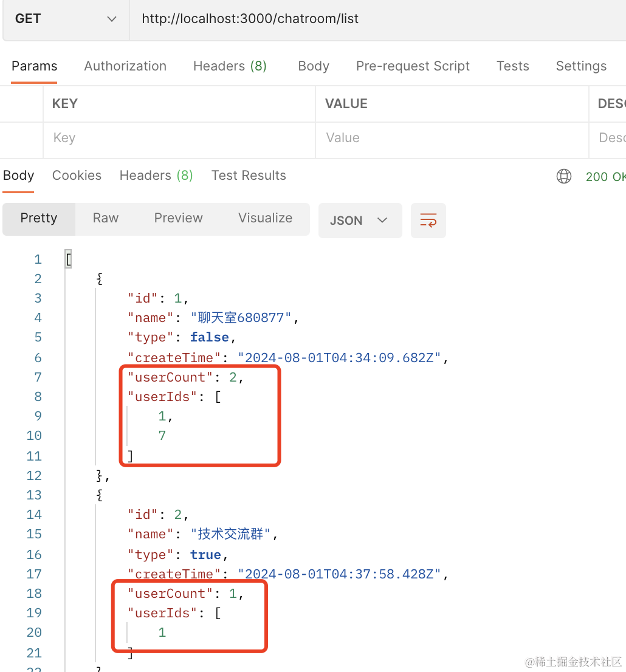View the response Headers (8) tab
The height and width of the screenshot is (672, 626).
pyautogui.click(x=156, y=176)
